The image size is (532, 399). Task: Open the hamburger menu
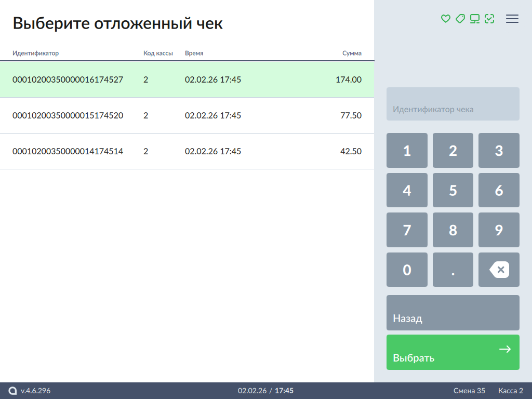(512, 19)
